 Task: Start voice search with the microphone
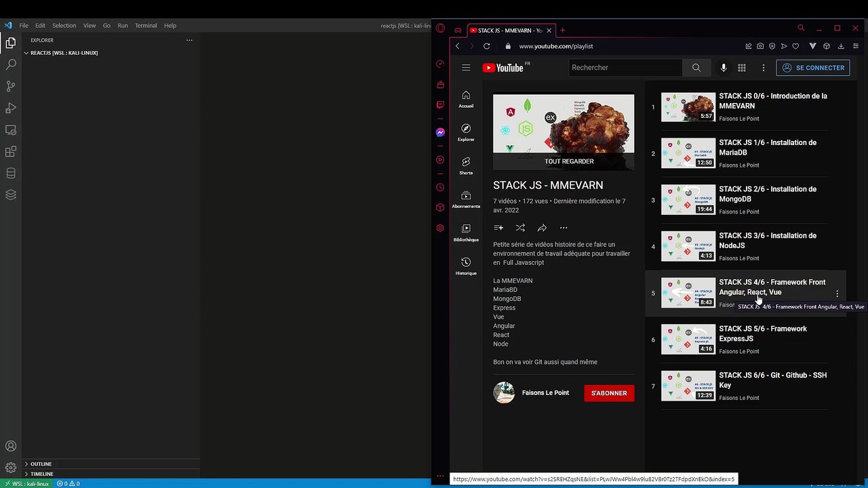click(724, 68)
